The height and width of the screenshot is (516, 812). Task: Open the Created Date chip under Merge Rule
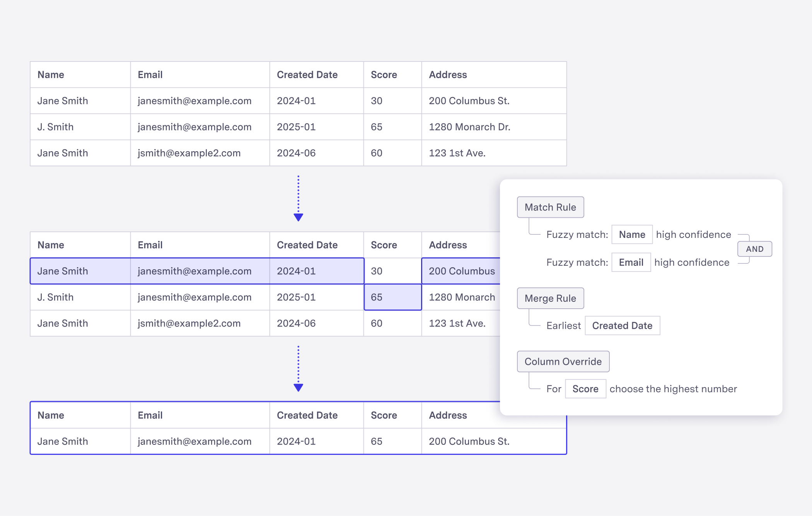(622, 325)
